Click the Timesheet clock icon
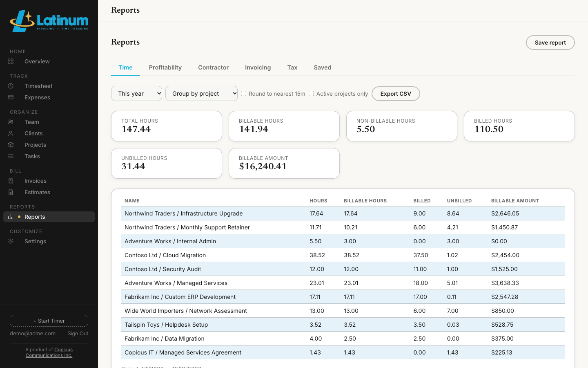This screenshot has width=588, height=368. [x=11, y=86]
